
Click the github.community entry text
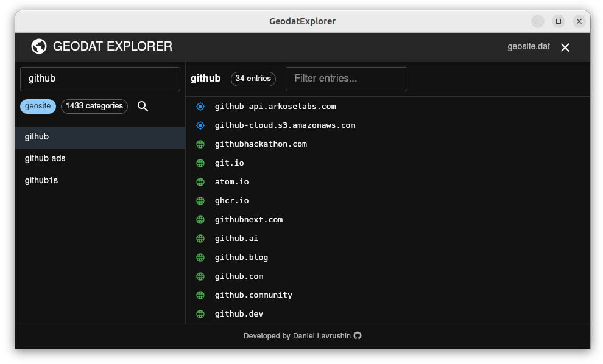(253, 295)
